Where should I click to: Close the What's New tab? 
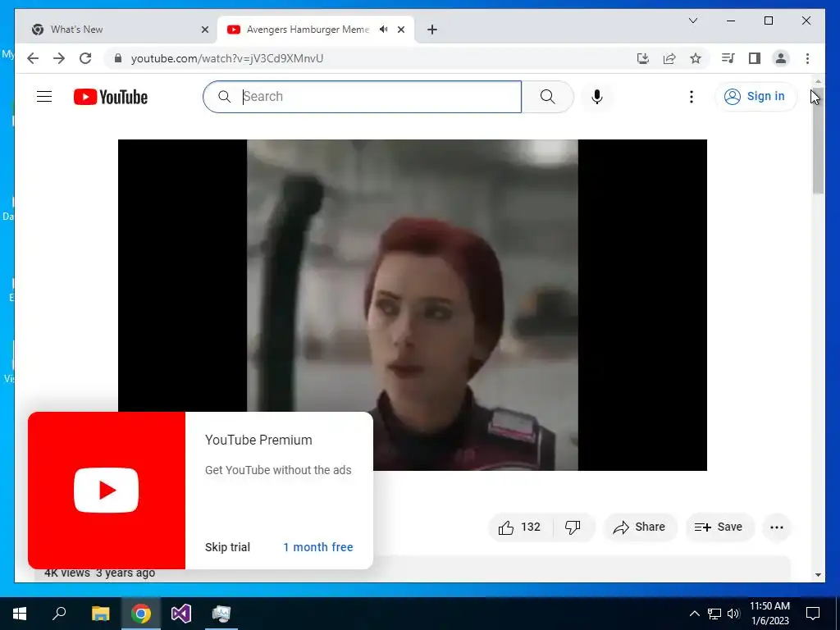coord(204,30)
